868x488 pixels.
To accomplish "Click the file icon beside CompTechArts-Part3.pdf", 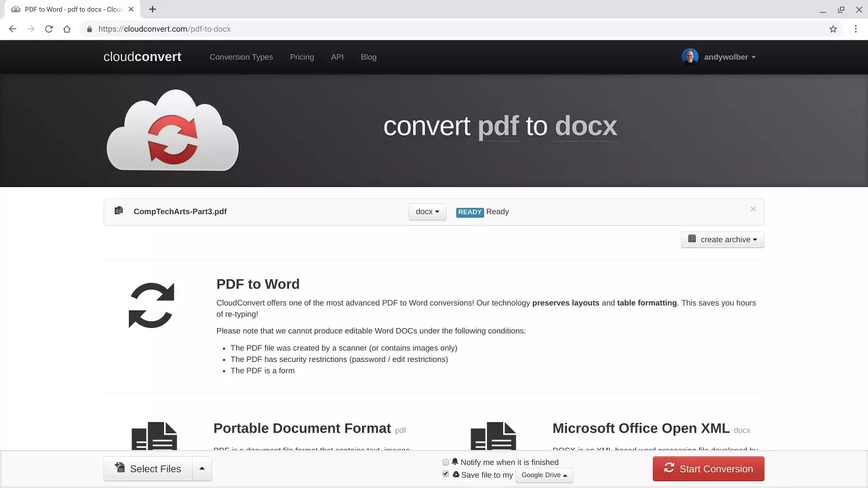I will pos(119,211).
